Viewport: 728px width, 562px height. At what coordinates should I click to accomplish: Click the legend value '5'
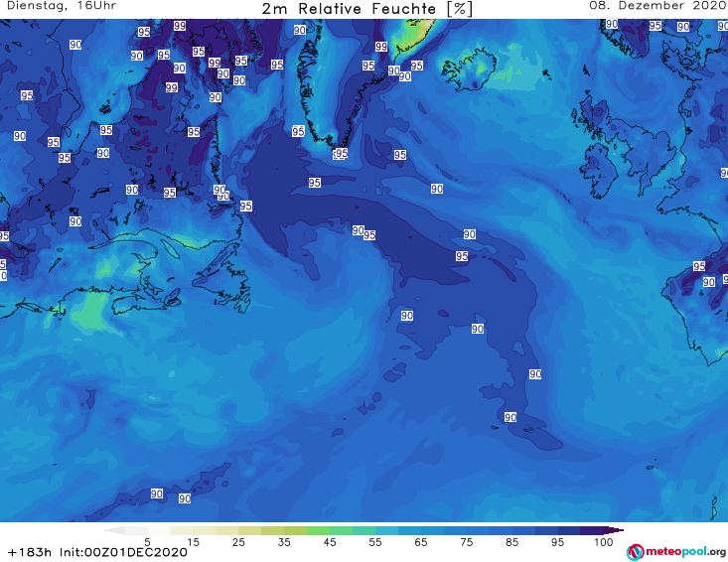[147, 542]
